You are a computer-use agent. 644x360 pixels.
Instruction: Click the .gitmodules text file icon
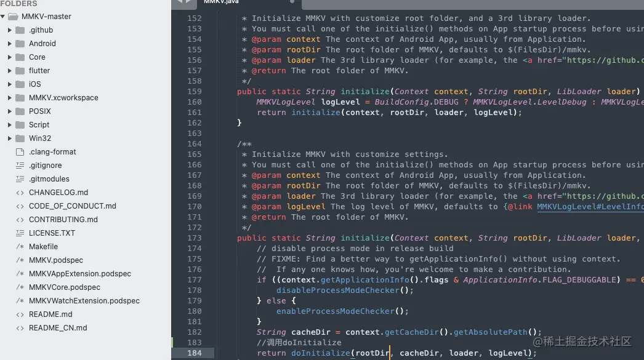(20, 179)
